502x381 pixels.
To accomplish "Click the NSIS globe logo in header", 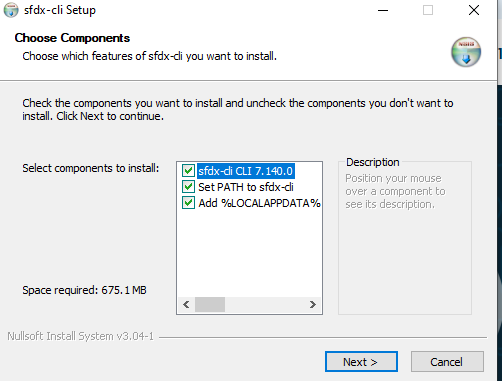I will (x=466, y=52).
